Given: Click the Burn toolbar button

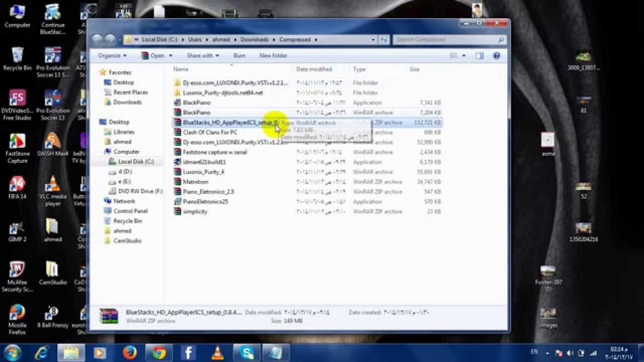Looking at the screenshot, I should point(239,55).
